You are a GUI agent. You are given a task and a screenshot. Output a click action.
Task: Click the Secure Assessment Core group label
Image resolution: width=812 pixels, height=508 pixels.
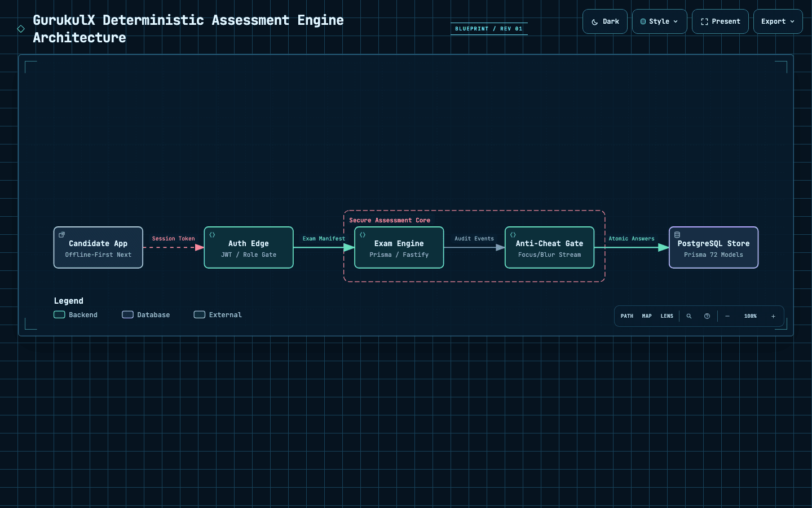[x=390, y=220]
